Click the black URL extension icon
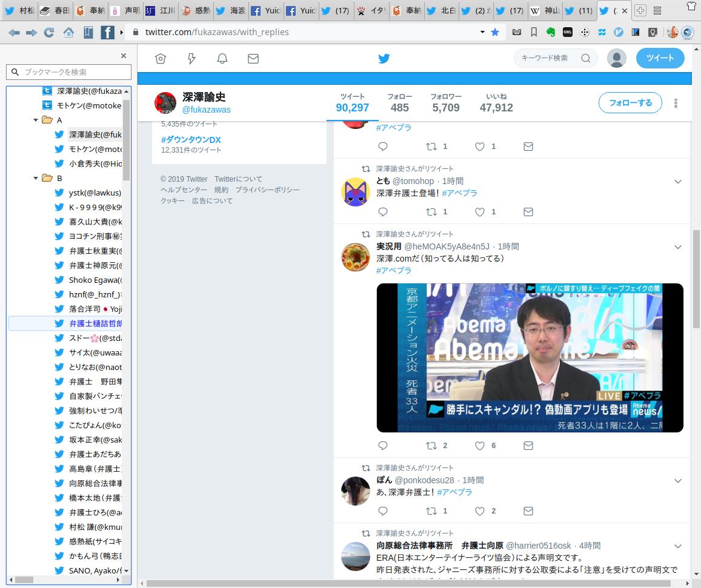Viewport: 701px width, 588px height. pos(567,32)
